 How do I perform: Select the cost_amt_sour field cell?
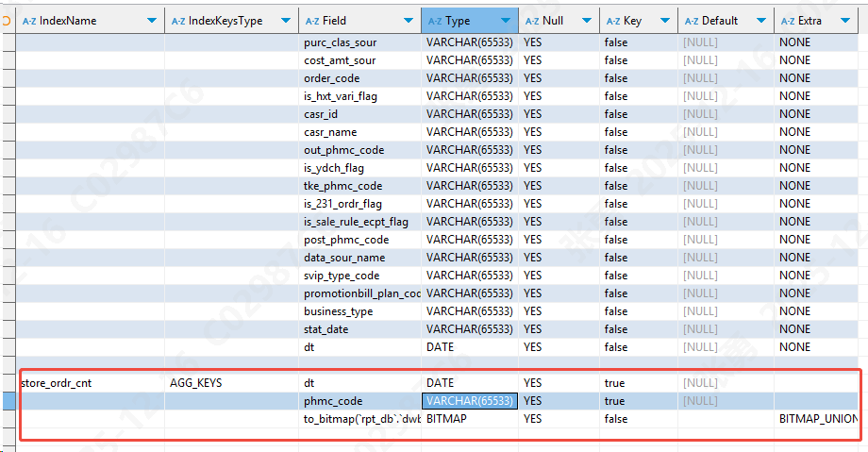pyautogui.click(x=360, y=60)
